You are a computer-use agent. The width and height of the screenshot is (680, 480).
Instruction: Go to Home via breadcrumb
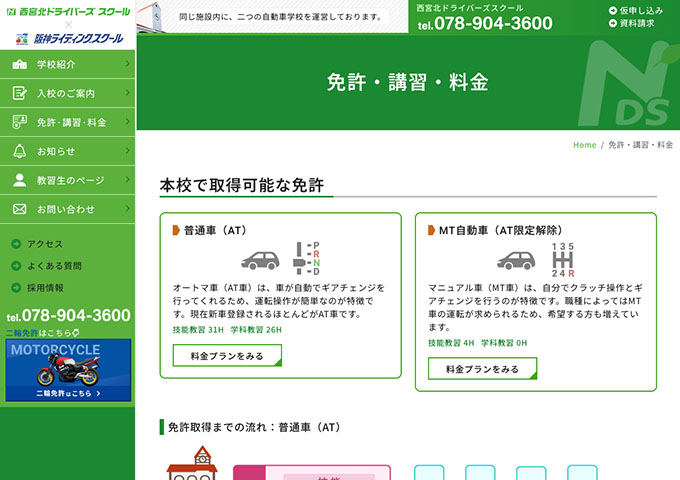[585, 145]
